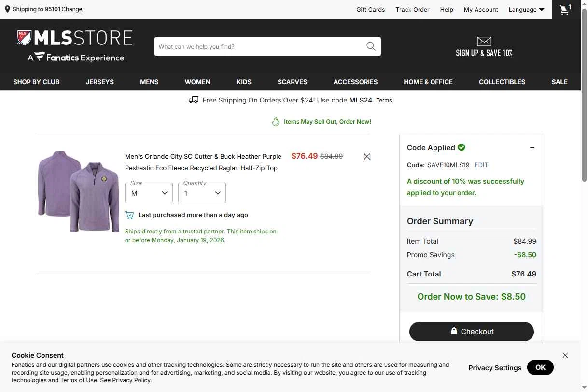Click 'Items May Sell Out, Order Now!' text

click(x=327, y=122)
